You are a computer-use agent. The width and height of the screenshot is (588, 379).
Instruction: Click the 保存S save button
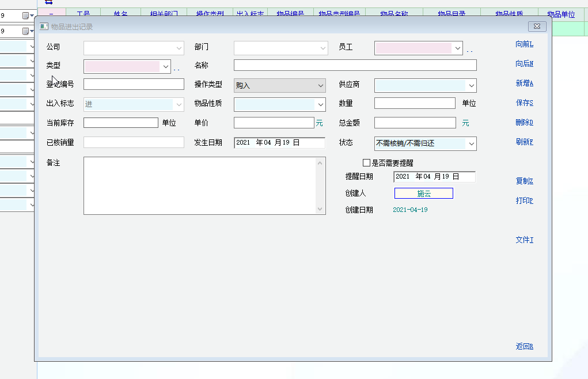[524, 103]
